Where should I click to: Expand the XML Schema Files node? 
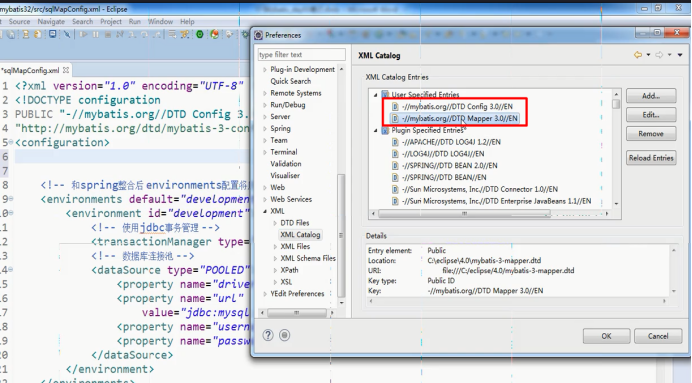275,258
